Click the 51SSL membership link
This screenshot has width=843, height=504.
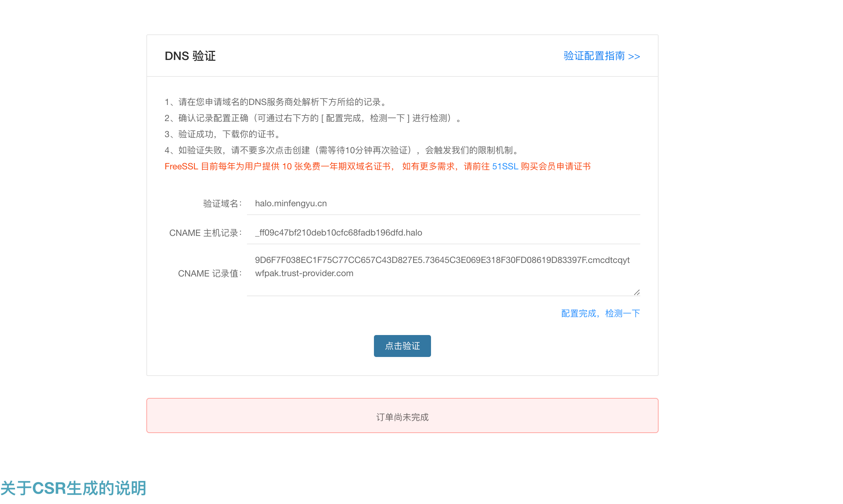[505, 166]
